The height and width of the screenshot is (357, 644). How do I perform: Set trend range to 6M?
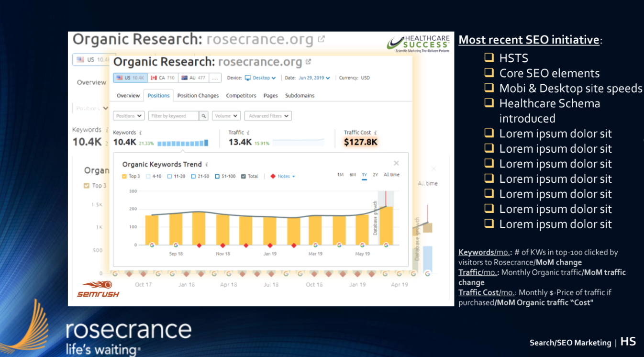click(353, 175)
